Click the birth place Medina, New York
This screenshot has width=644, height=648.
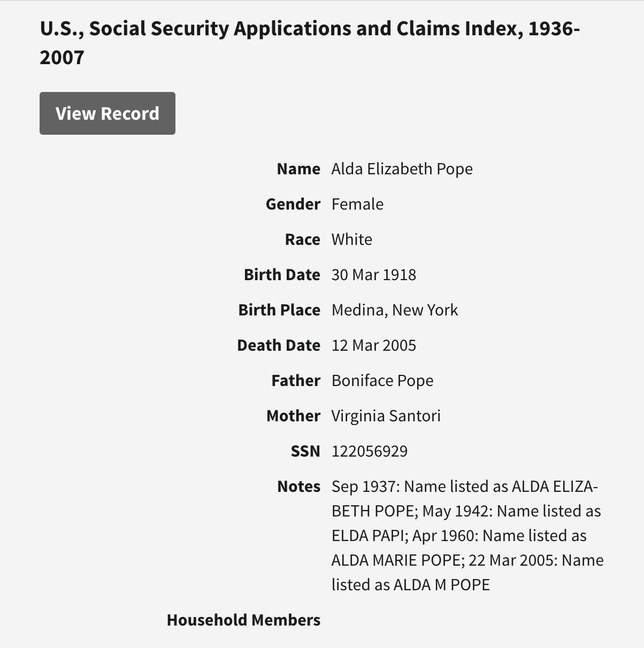(394, 310)
